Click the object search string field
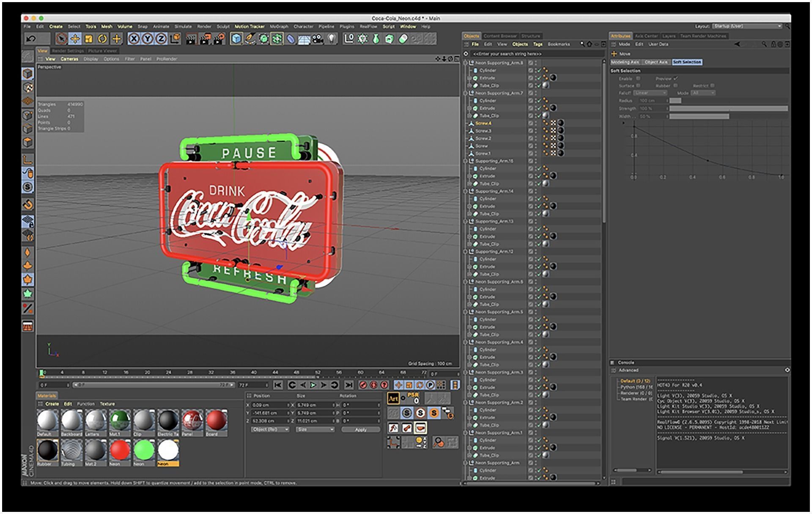 click(537, 54)
